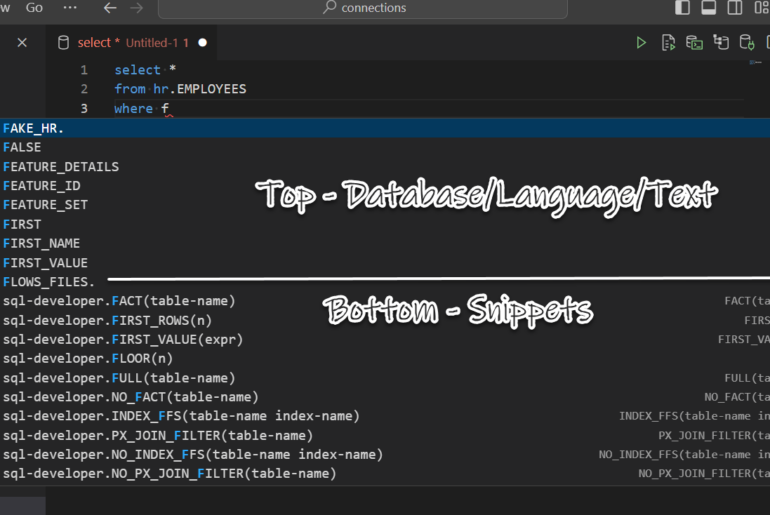Insert sql-developer.FLOOR(n) snippet
770x515 pixels.
pyautogui.click(x=385, y=359)
